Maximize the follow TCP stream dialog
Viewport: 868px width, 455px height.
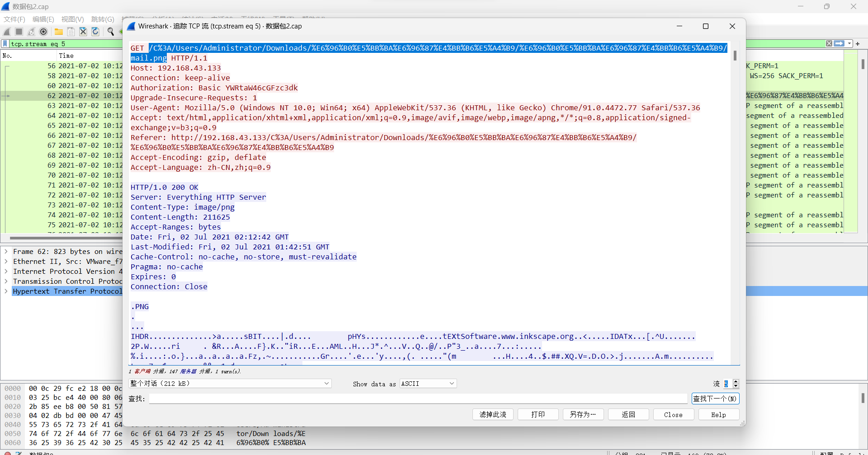(705, 26)
